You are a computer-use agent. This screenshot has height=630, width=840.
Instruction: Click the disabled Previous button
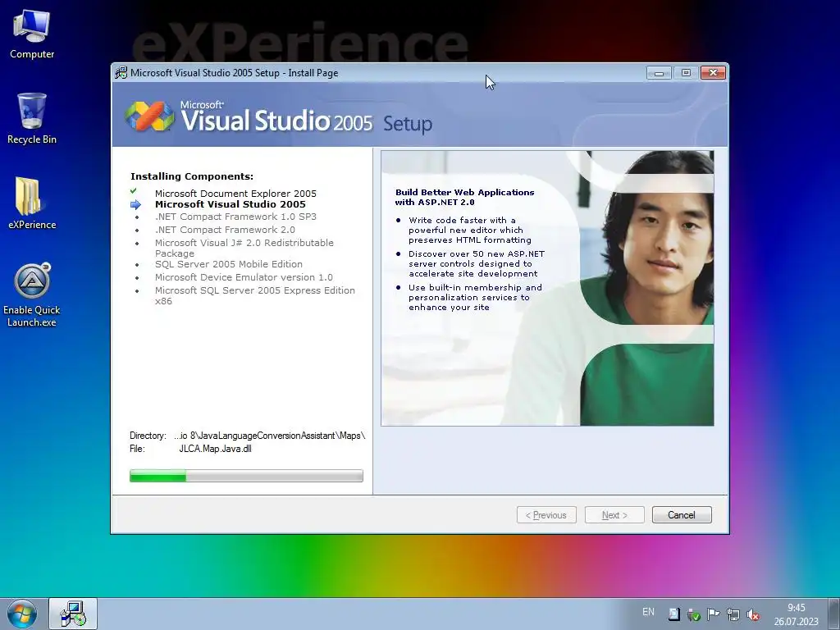coord(546,515)
